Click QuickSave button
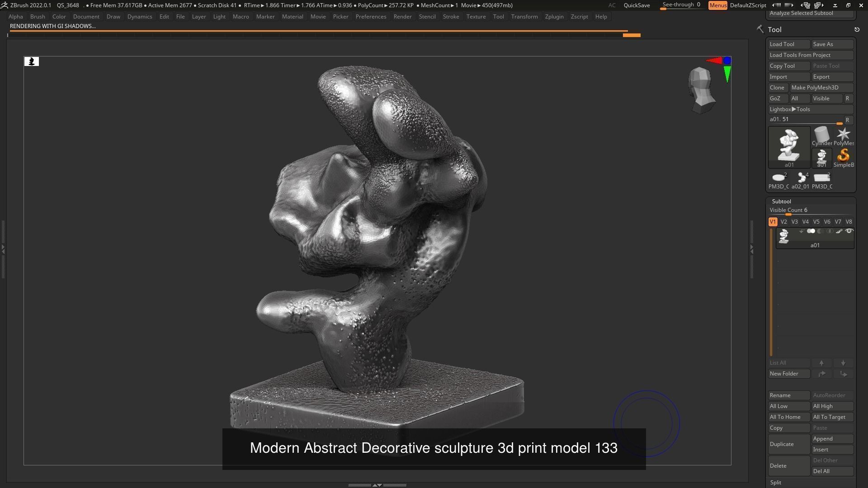This screenshot has width=868, height=488. [x=637, y=5]
